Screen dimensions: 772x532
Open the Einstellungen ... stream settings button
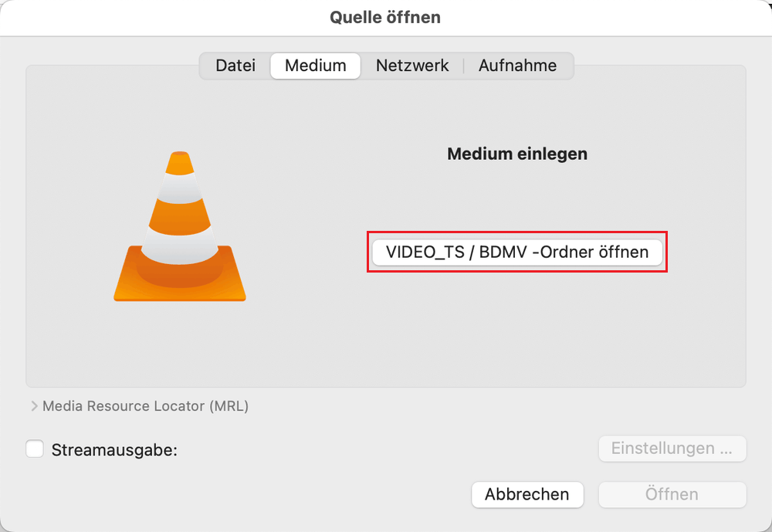[x=672, y=449]
